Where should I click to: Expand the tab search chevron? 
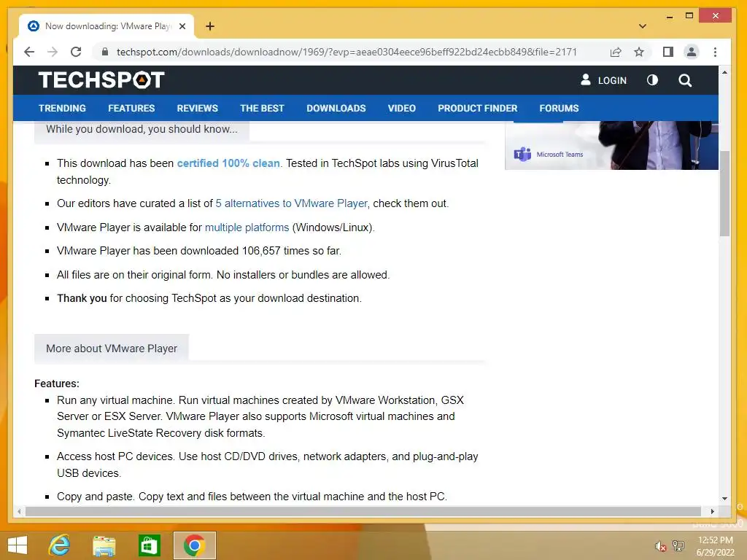coord(642,26)
